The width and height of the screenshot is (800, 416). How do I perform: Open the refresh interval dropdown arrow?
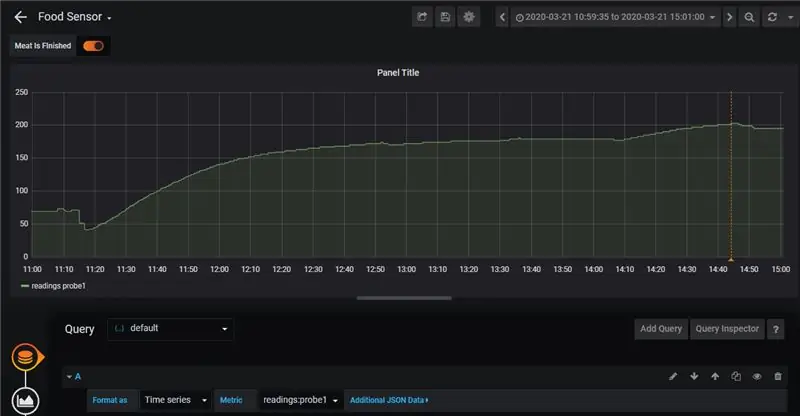791,17
